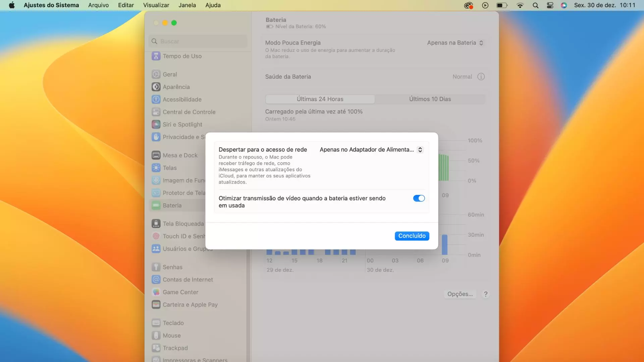Click the Wi-Fi icon in the menu bar

(x=520, y=5)
